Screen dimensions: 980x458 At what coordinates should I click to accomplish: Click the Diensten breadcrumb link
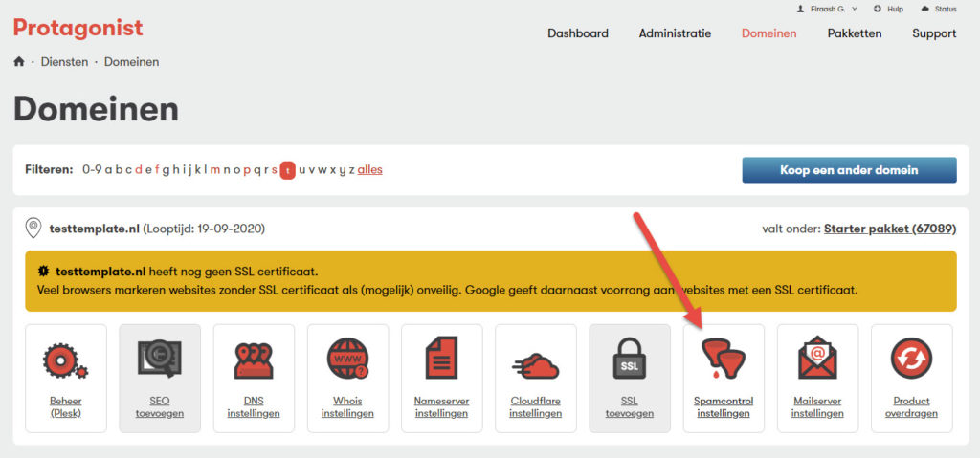(x=64, y=62)
